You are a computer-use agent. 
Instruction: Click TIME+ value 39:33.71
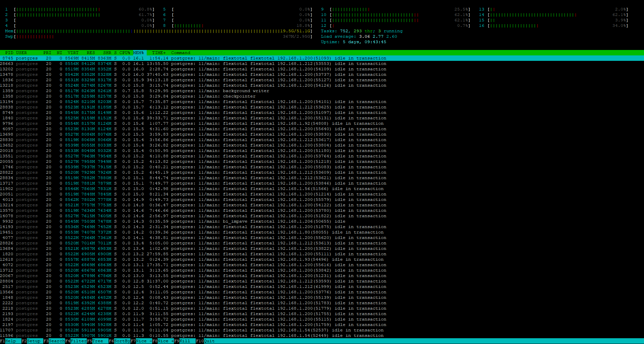pos(158,118)
